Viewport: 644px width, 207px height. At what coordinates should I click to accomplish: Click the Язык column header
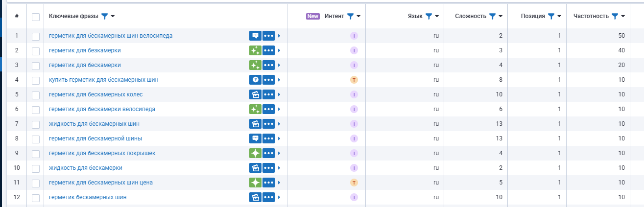pos(415,16)
